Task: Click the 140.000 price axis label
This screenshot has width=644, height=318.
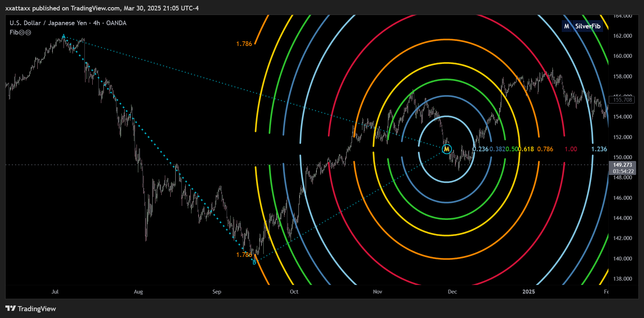Action: 622,259
